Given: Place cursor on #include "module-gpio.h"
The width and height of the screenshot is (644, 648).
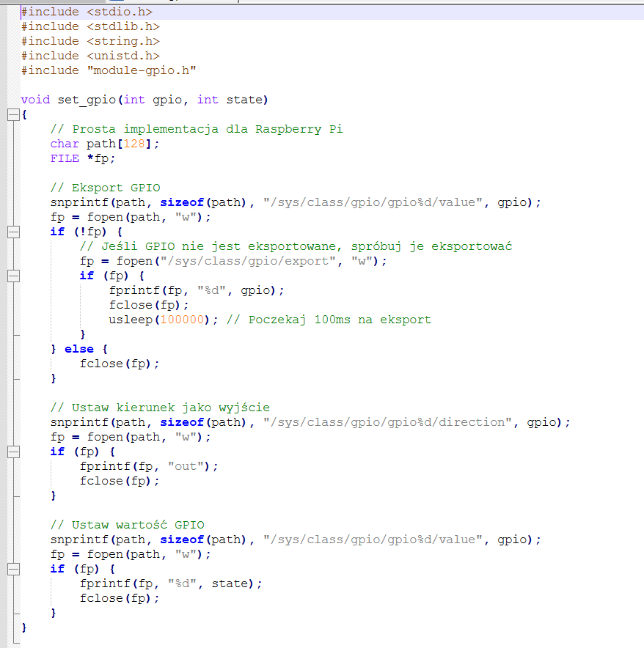Looking at the screenshot, I should [109, 70].
